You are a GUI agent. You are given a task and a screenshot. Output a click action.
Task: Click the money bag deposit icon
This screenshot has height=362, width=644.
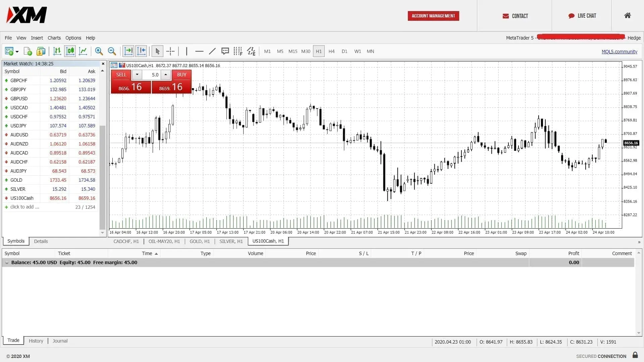click(41, 51)
